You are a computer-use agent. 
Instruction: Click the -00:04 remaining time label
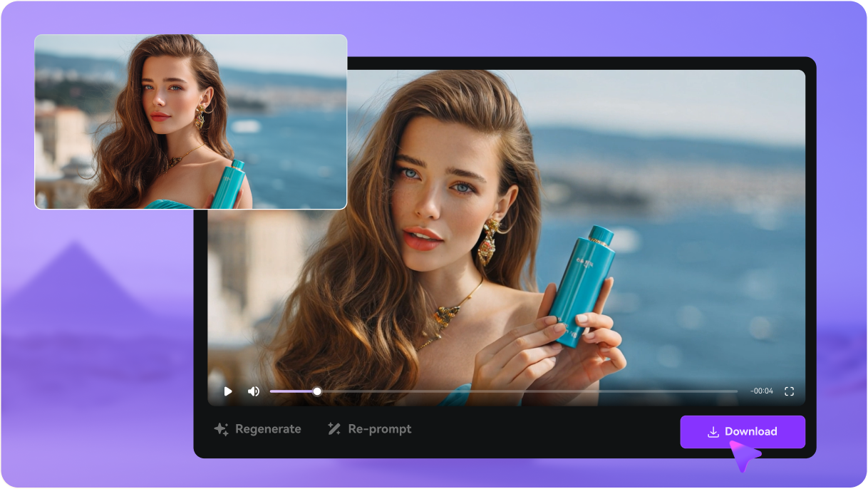pyautogui.click(x=761, y=391)
